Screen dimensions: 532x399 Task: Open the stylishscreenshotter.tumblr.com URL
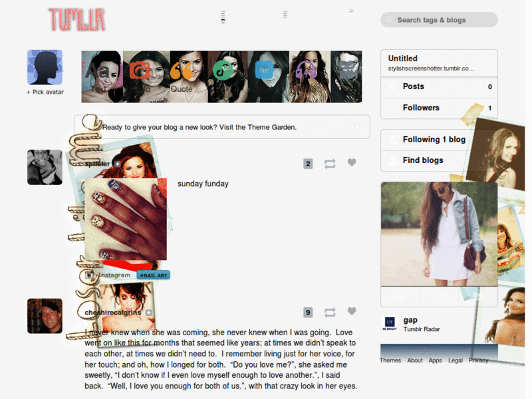(x=431, y=68)
